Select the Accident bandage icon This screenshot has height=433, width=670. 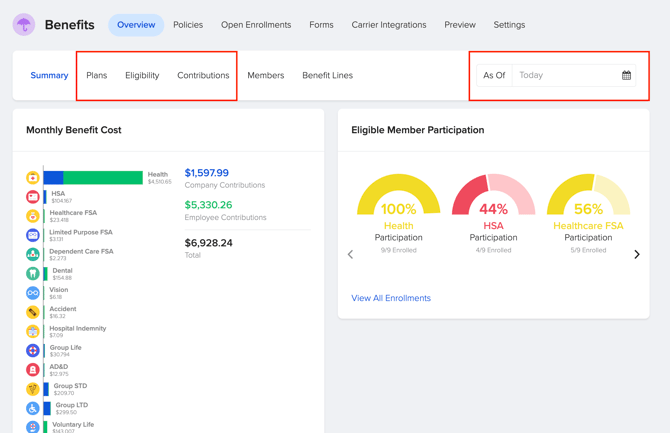(33, 313)
